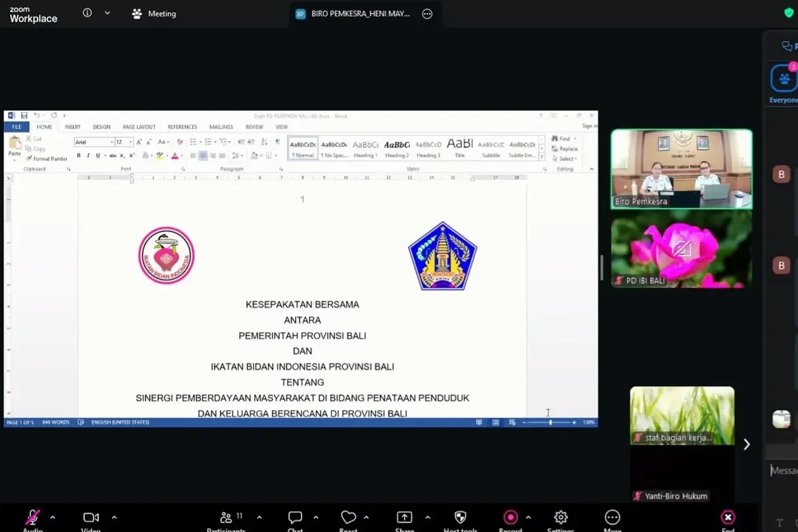The image size is (798, 532).
Task: Open the Chat panel icon
Action: coord(295,517)
